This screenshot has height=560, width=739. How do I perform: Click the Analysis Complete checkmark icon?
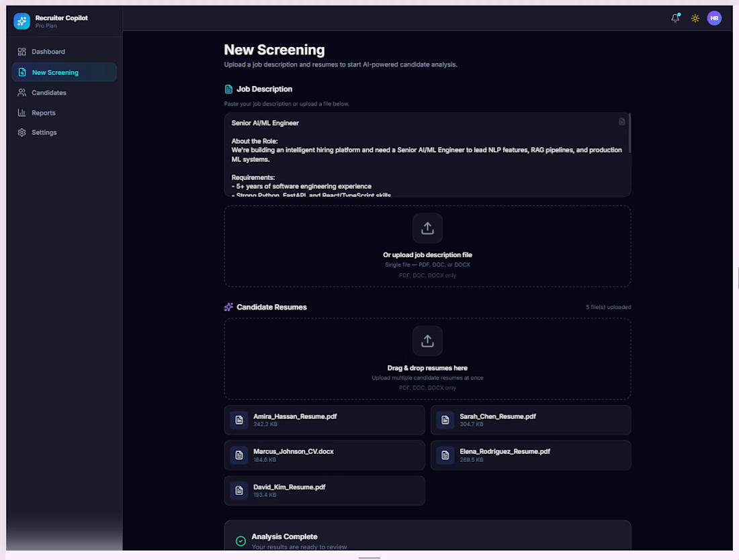pyautogui.click(x=241, y=541)
